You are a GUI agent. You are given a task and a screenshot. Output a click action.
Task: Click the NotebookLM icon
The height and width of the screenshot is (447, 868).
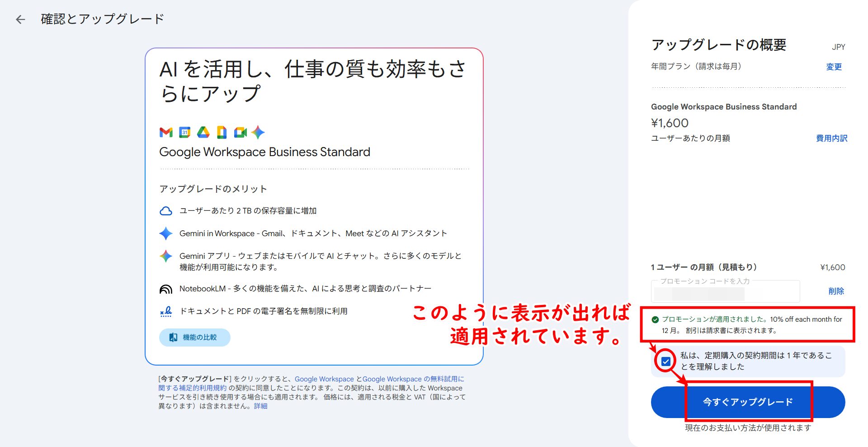coord(166,289)
